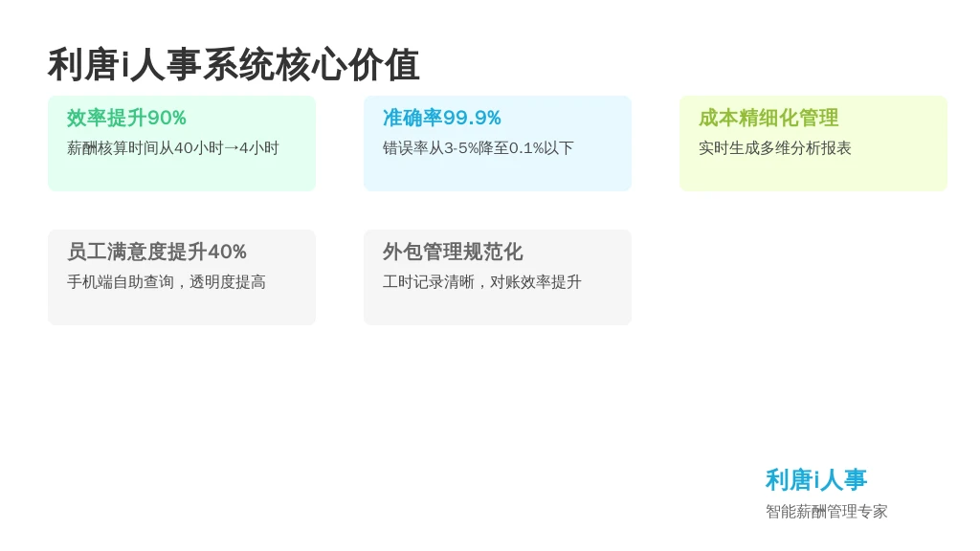Select the heading 外包管理规范化

coord(452,252)
